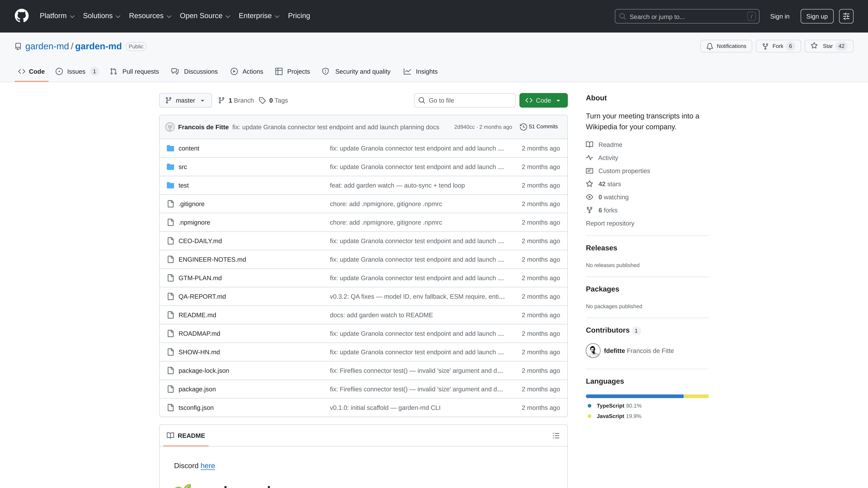
Task: Click the stars icon in About sidebar
Action: [x=589, y=184]
